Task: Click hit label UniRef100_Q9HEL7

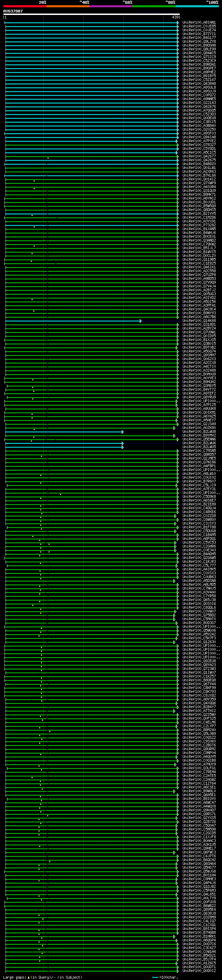Action: (x=199, y=848)
